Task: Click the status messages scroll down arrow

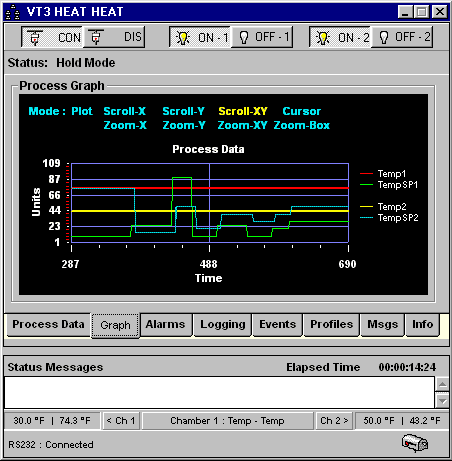Action: [443, 401]
